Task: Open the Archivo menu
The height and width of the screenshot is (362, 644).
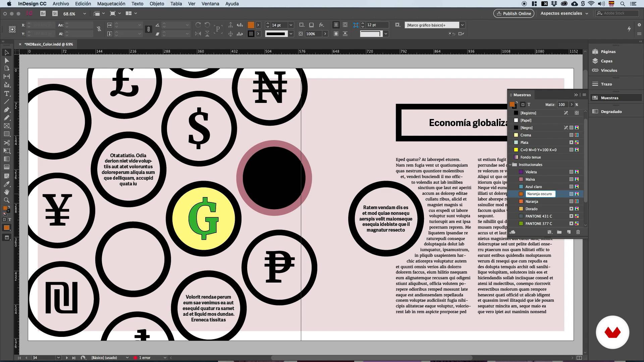Action: [61, 4]
